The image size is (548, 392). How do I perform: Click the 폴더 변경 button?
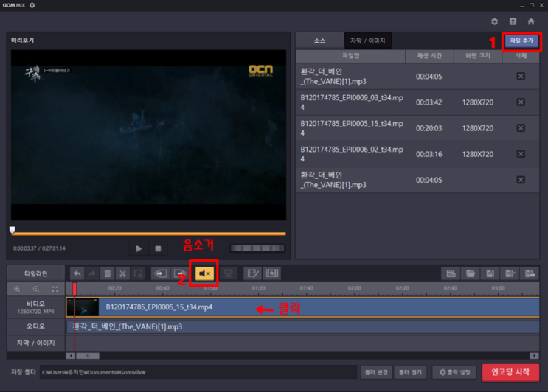tap(376, 372)
